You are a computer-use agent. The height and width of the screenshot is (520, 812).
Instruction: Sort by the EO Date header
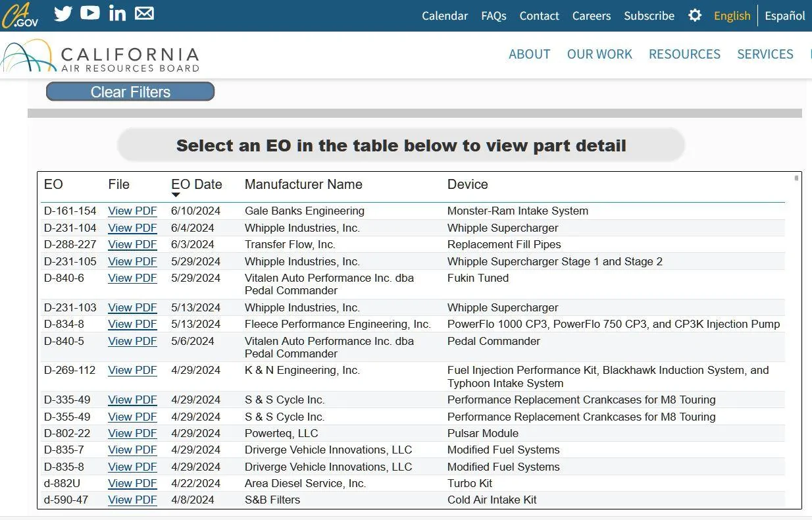tap(197, 184)
